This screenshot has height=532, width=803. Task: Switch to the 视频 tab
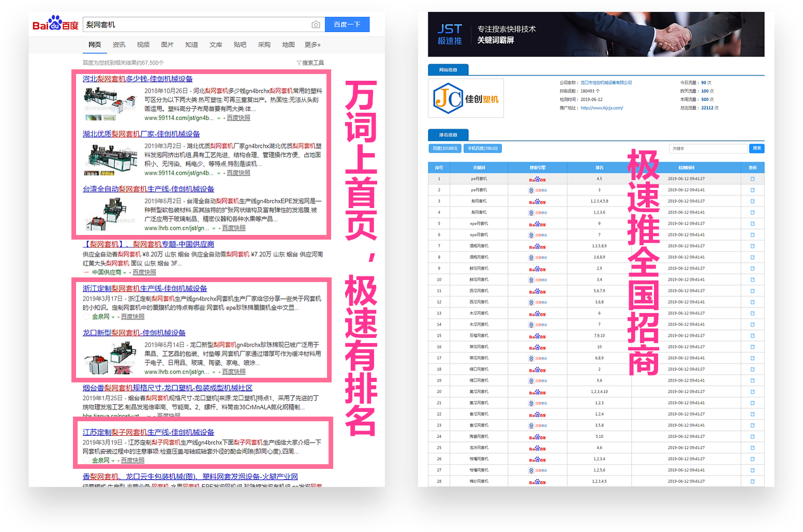point(143,45)
